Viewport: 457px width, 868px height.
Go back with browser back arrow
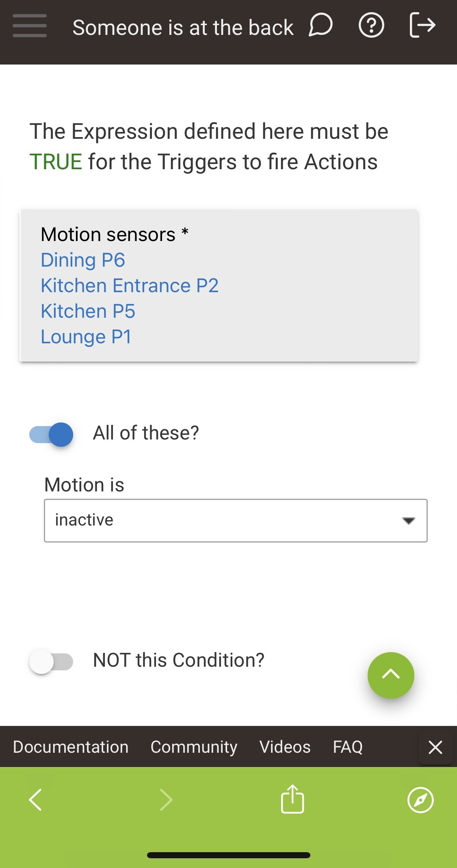36,800
